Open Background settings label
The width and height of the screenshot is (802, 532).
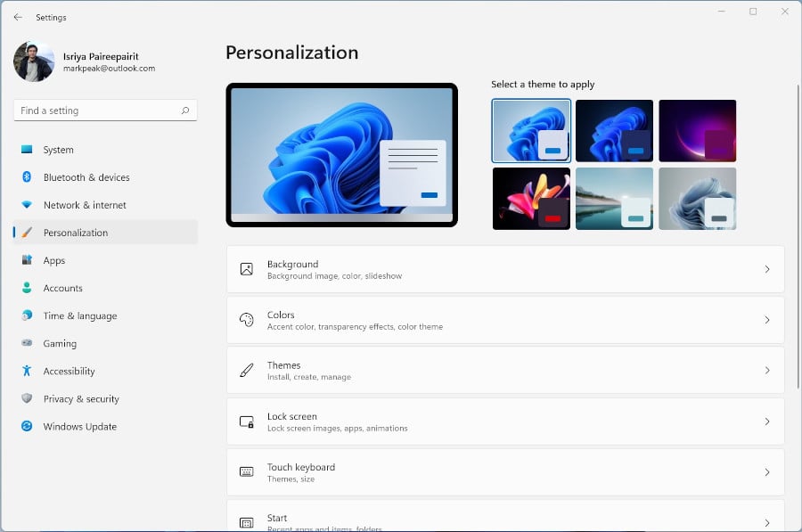[x=292, y=264]
